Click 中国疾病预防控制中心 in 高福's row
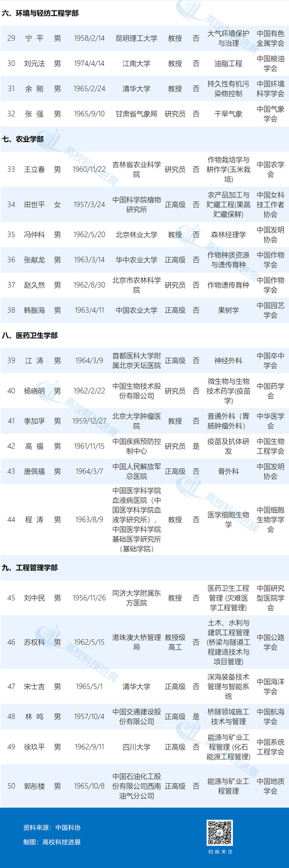This screenshot has width=289, height=868. (x=137, y=446)
